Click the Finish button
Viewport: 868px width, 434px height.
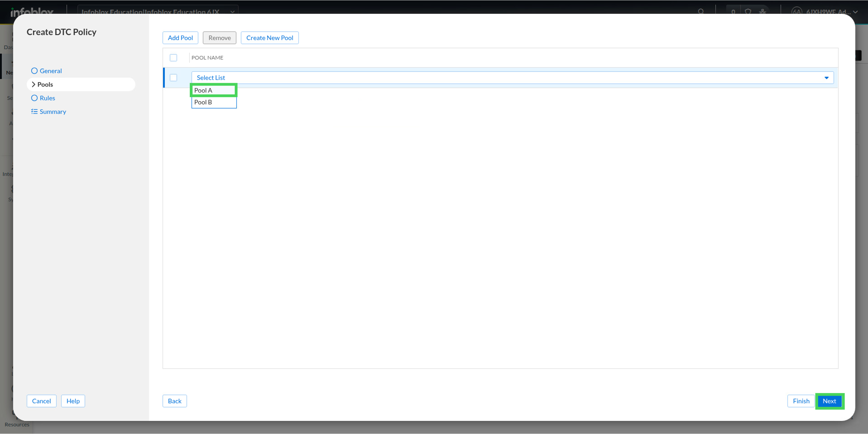point(801,401)
